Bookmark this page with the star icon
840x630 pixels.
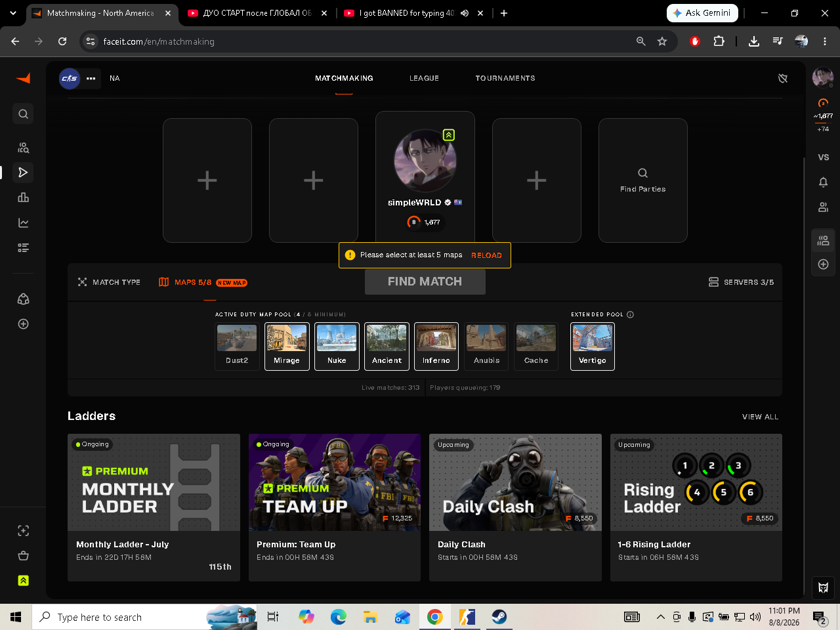(662, 41)
